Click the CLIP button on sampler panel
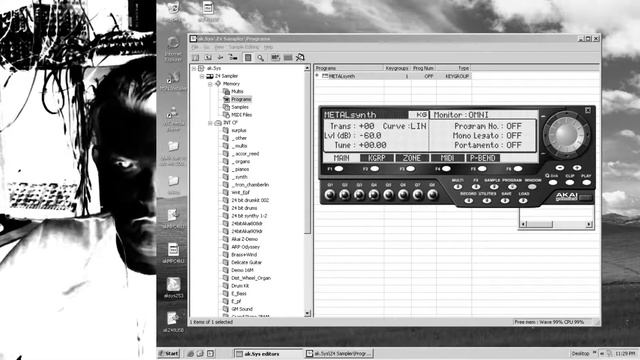This screenshot has width=640, height=360. pos(570,182)
